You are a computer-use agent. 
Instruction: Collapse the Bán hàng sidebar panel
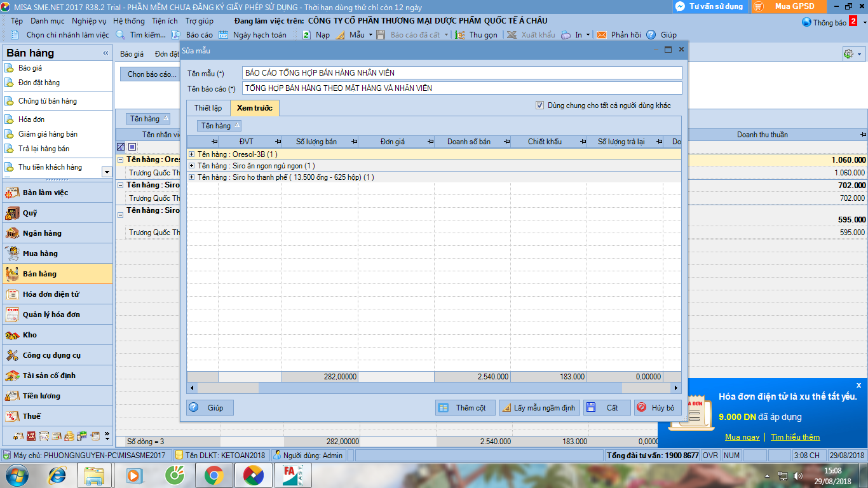pyautogui.click(x=105, y=53)
